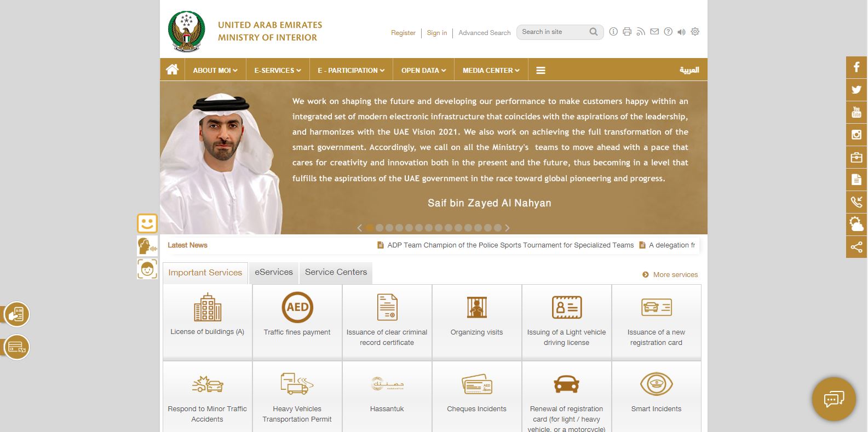Screen dimensions: 868x432
Task: Switch language to Arabic
Action: click(x=689, y=70)
